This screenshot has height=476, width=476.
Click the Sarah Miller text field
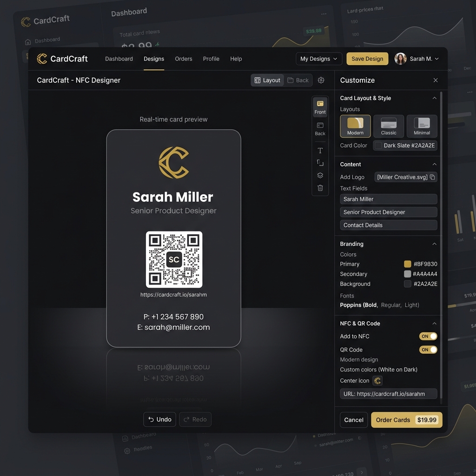point(389,199)
